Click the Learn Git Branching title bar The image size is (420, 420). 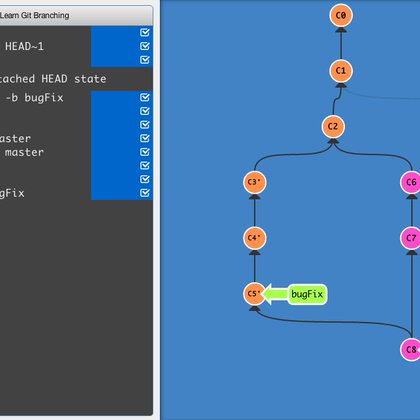point(76,15)
